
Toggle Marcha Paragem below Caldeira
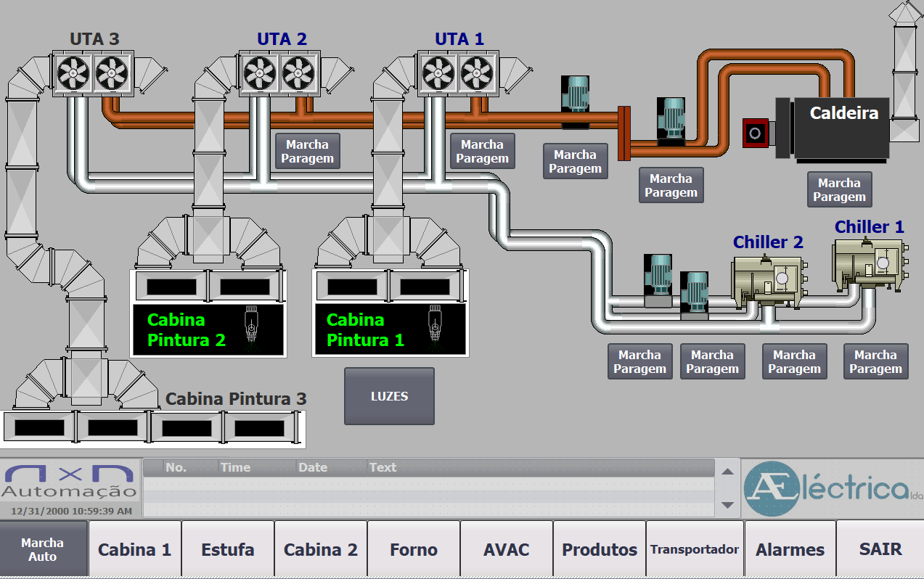pyautogui.click(x=839, y=190)
